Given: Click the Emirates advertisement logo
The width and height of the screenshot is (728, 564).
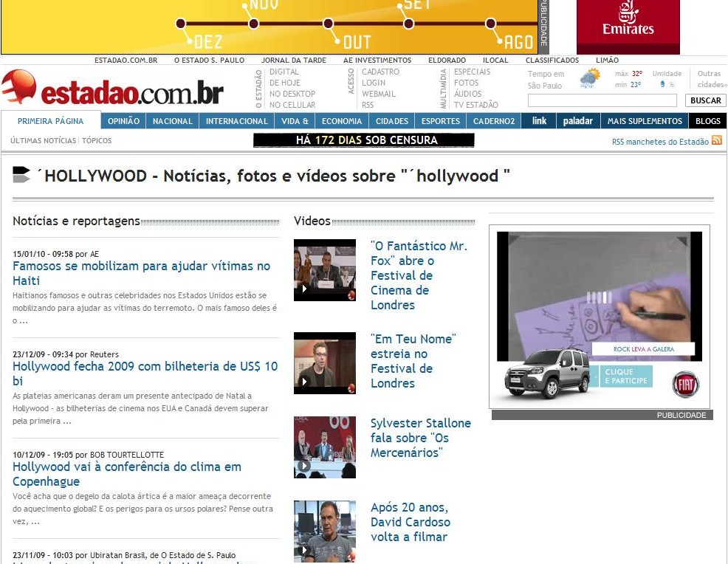Looking at the screenshot, I should [x=628, y=18].
